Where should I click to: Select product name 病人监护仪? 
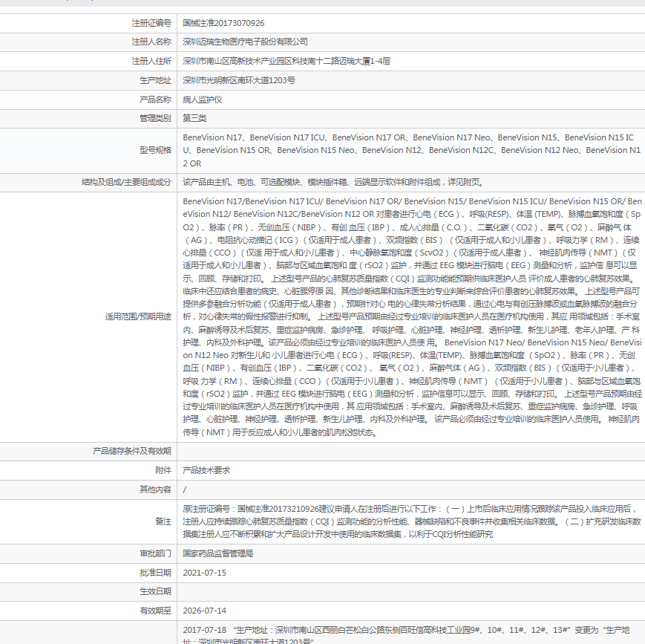coord(203,100)
